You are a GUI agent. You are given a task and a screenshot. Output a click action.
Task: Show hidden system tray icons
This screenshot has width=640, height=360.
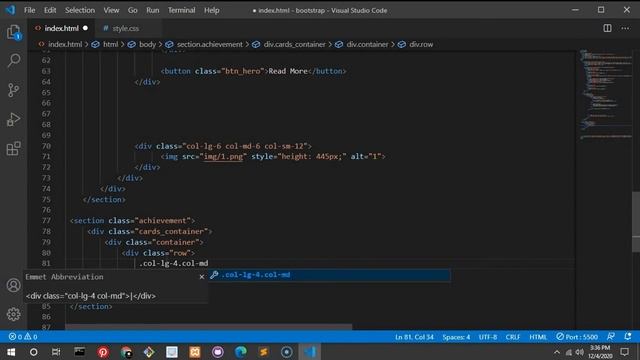[557, 352]
